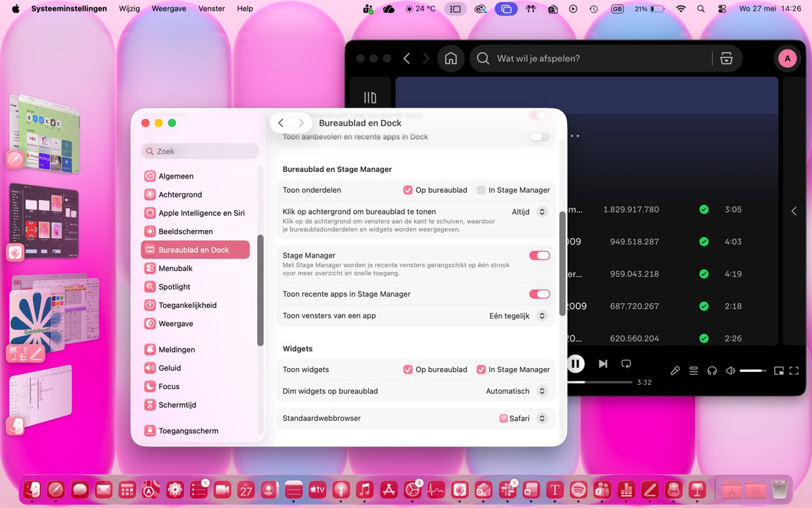Click the Zoek search field in settings
The image size is (812, 508).
pyautogui.click(x=200, y=152)
